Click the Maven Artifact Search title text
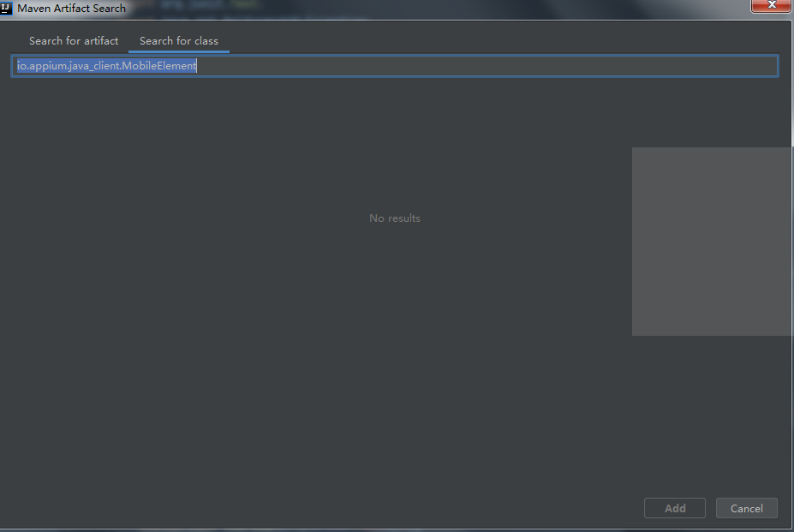Screen dimensions: 794x532 tap(72, 8)
